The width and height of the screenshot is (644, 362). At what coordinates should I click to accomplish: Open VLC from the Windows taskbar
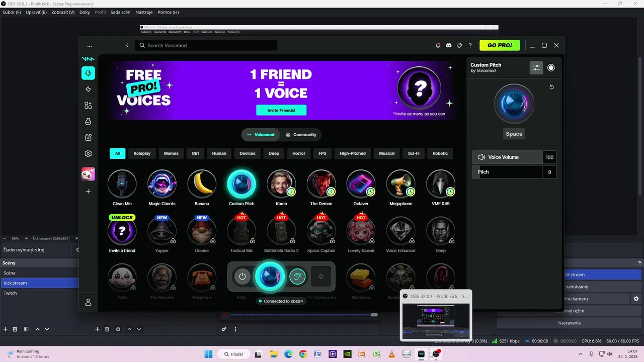pos(391,354)
